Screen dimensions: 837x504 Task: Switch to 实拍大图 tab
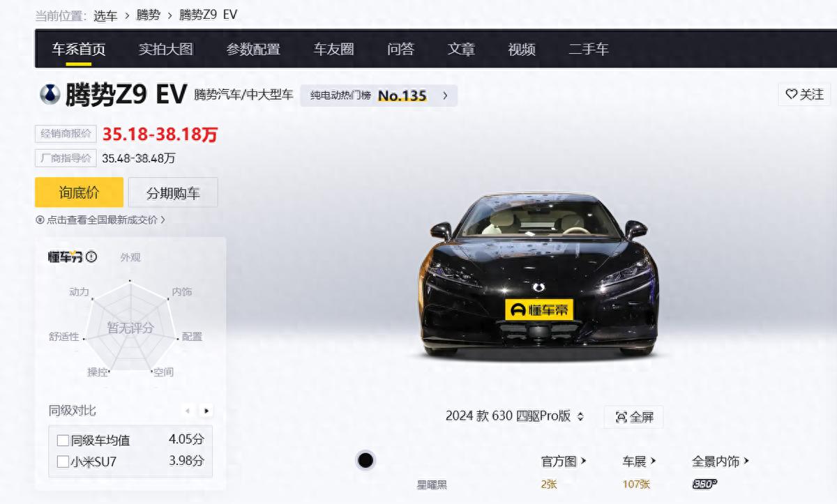coord(166,49)
